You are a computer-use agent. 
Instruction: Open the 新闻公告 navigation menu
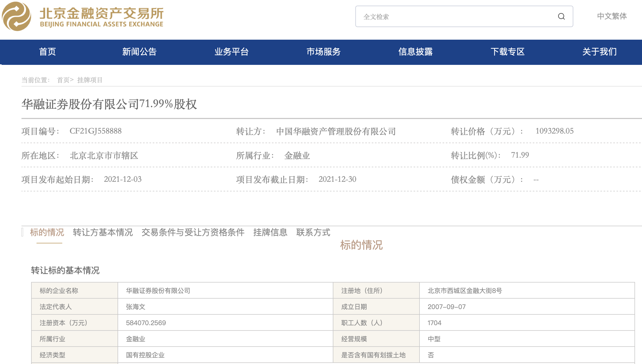click(x=139, y=52)
